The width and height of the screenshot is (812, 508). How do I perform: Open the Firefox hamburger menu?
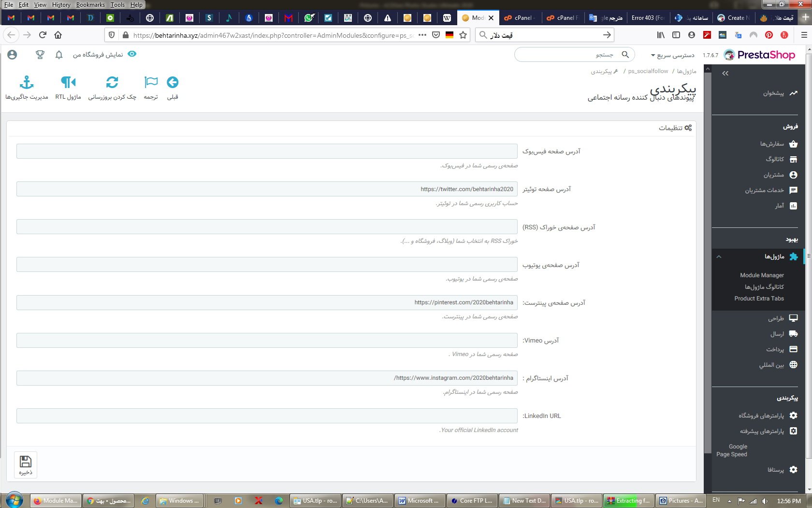[804, 35]
